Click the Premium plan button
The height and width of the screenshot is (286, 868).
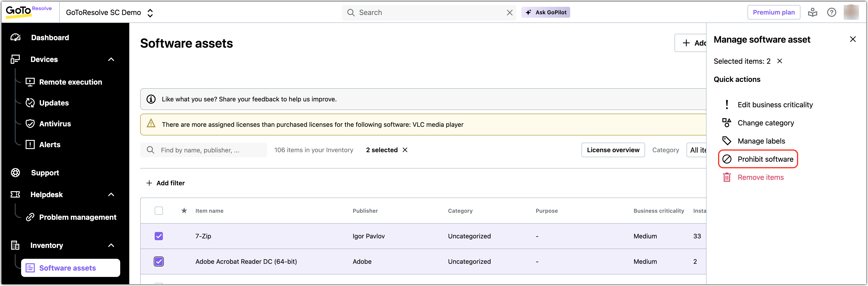[x=773, y=12]
